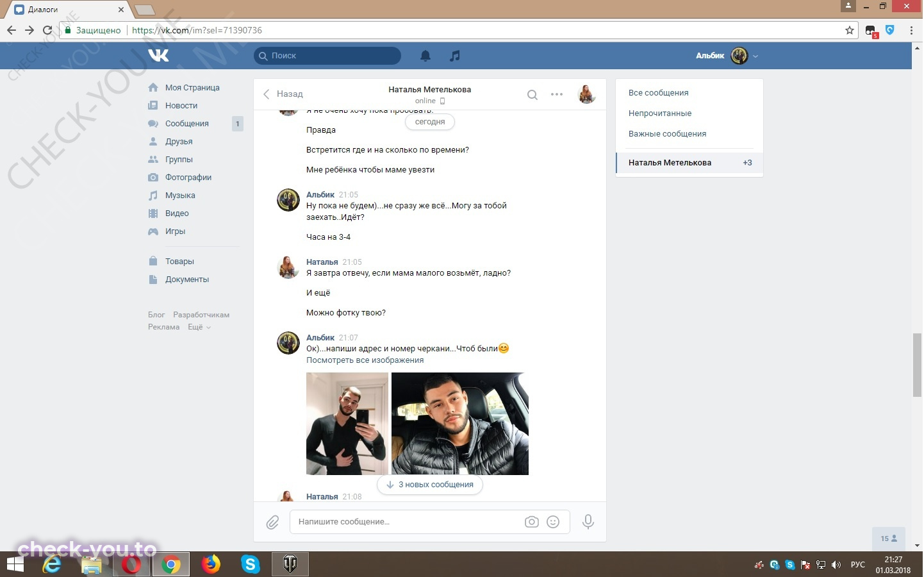Click the Блог footer link
Viewport: 924px width, 577px height.
tap(156, 315)
